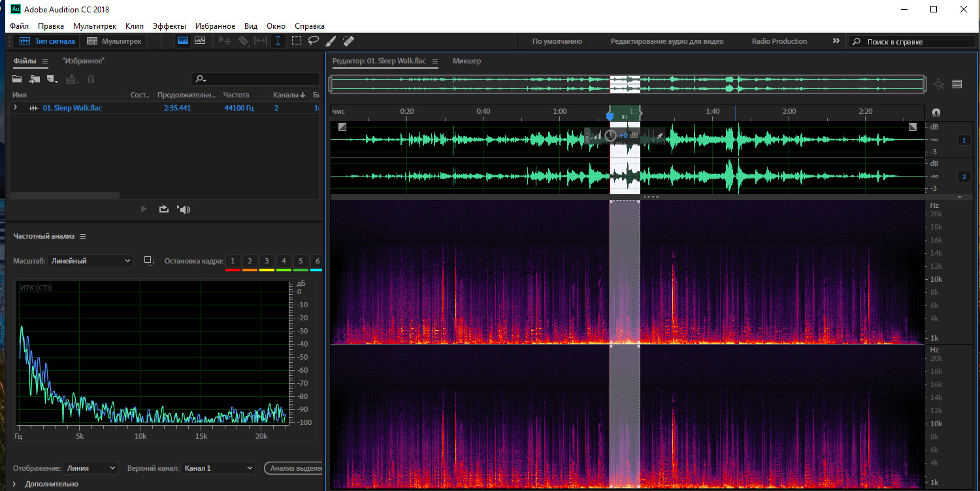Screen dimensions: 980x491
Task: Toggle channel 1 enable button
Action: [964, 140]
